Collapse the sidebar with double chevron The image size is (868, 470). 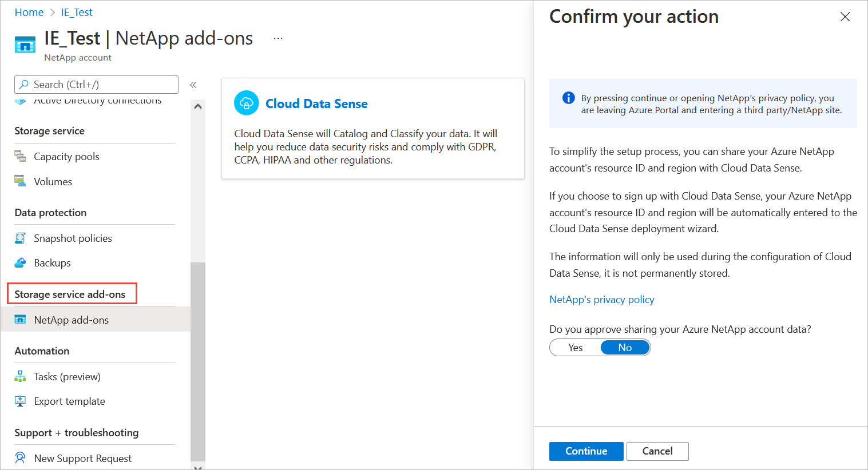click(193, 85)
